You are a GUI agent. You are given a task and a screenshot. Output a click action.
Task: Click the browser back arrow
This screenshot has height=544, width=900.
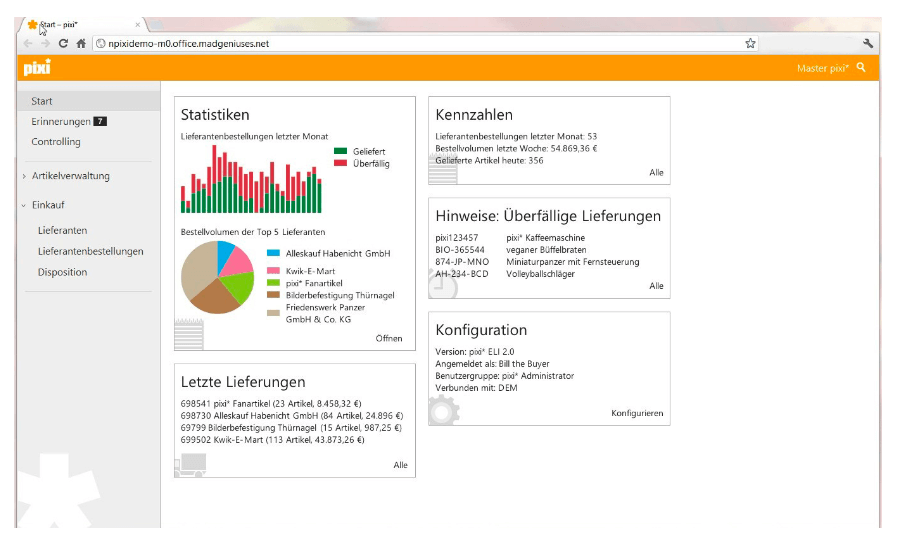pos(28,44)
